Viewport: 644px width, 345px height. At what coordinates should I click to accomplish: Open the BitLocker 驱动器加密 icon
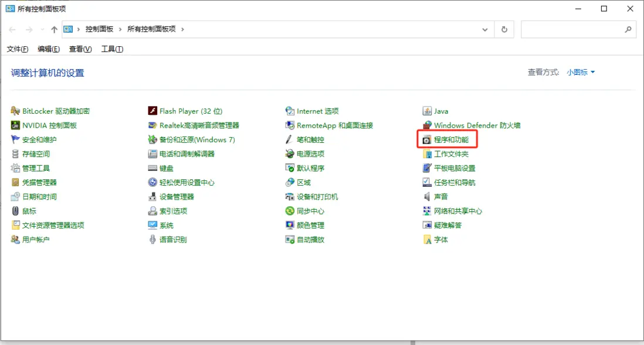tap(15, 111)
